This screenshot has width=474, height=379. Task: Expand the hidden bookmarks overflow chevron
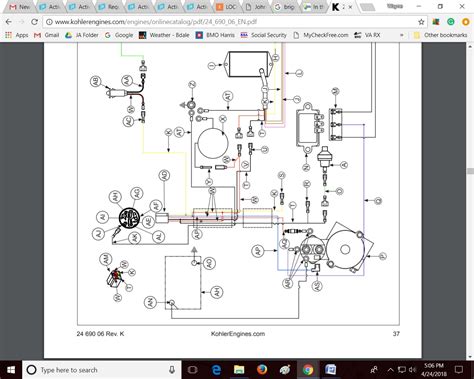(x=401, y=35)
